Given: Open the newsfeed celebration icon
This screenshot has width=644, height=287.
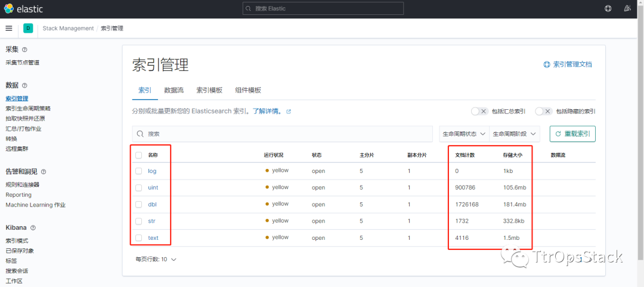Looking at the screenshot, I should 627,8.
